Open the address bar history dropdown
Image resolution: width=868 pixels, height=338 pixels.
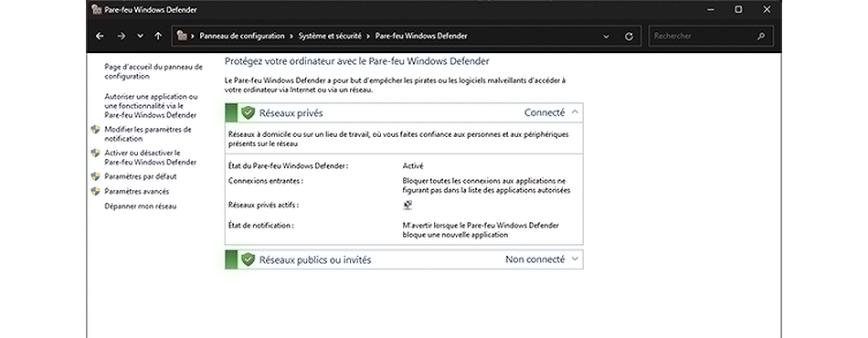tap(606, 37)
